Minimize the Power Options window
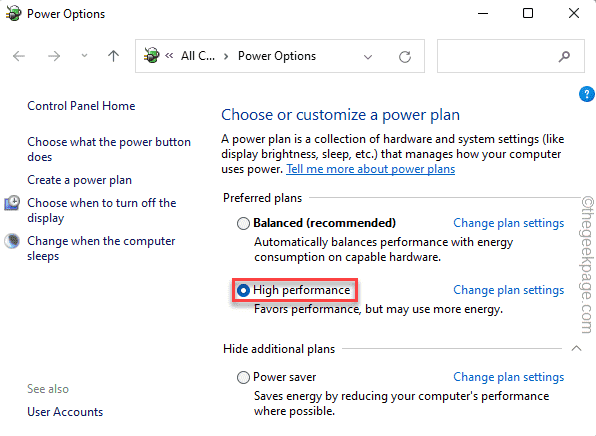 click(x=483, y=13)
